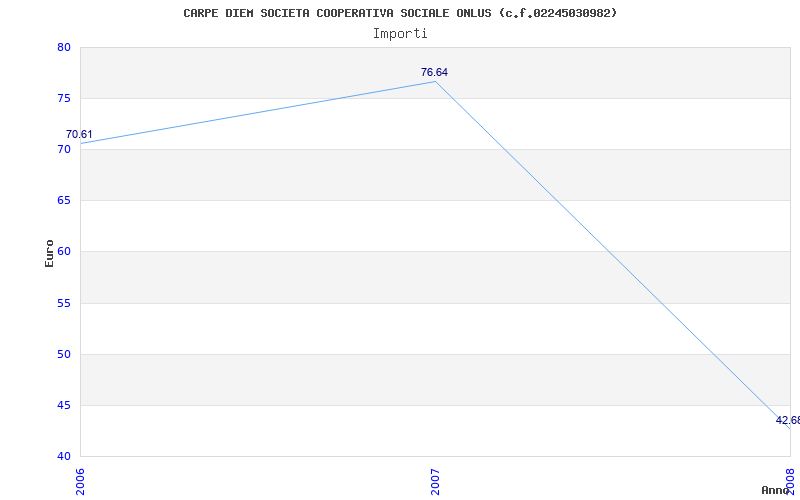The height and width of the screenshot is (500, 800).
Task: Click the 42.68 data label
Action: [x=788, y=420]
